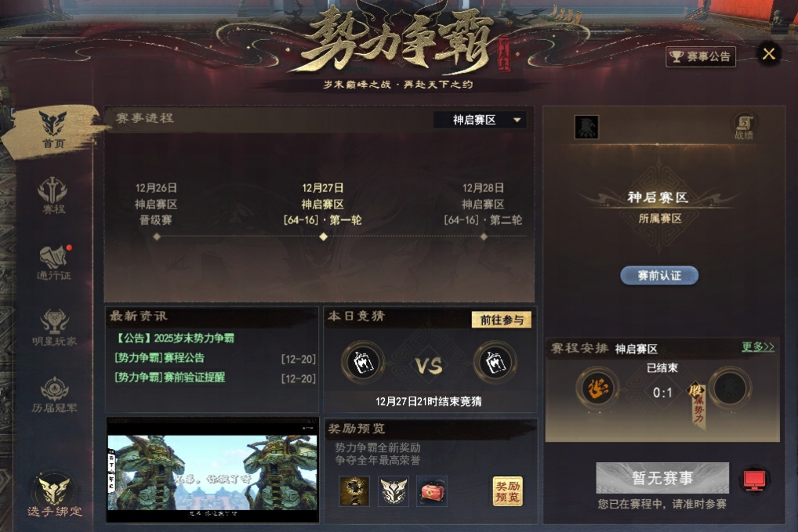Click the 赛事公告 announcement button

(701, 56)
